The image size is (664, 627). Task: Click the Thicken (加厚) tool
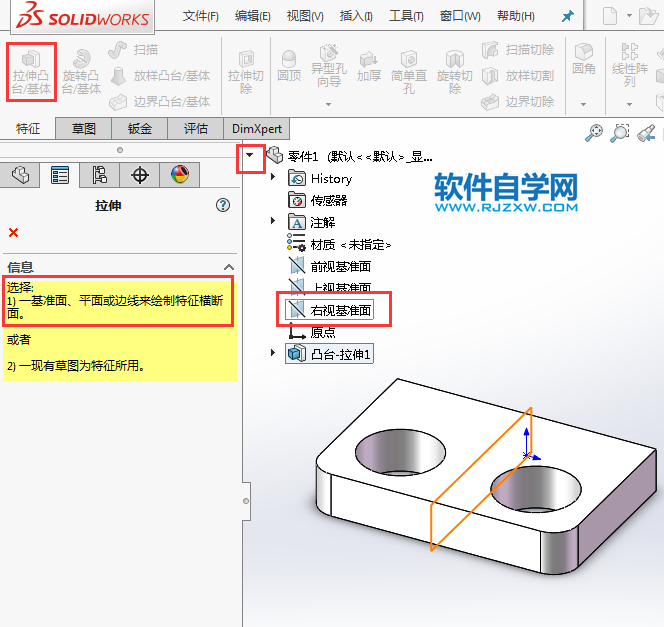368,66
